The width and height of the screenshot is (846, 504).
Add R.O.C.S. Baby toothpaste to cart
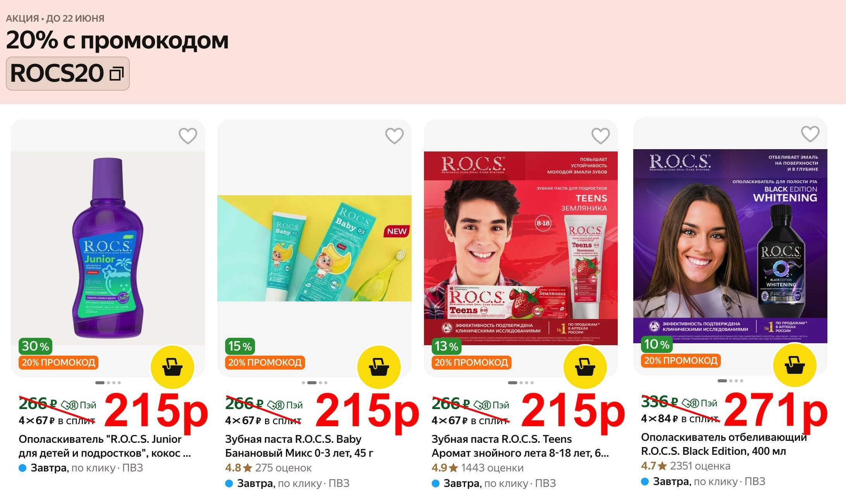(379, 367)
